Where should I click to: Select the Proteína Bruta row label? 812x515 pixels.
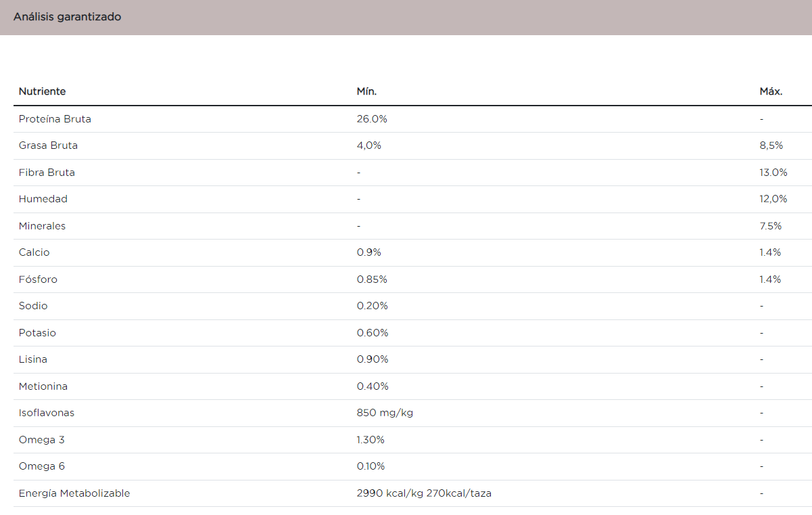tap(55, 119)
